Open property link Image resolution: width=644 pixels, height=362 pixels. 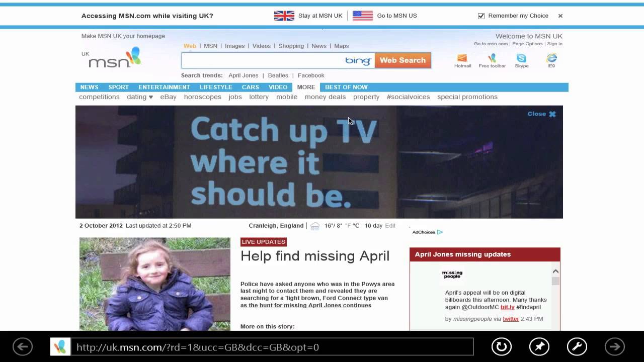(366, 97)
